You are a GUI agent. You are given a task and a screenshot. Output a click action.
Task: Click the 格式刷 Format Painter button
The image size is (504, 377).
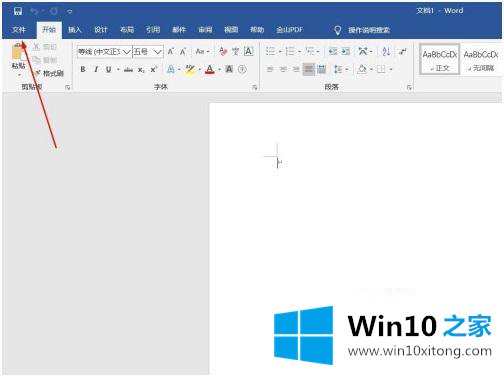[49, 73]
